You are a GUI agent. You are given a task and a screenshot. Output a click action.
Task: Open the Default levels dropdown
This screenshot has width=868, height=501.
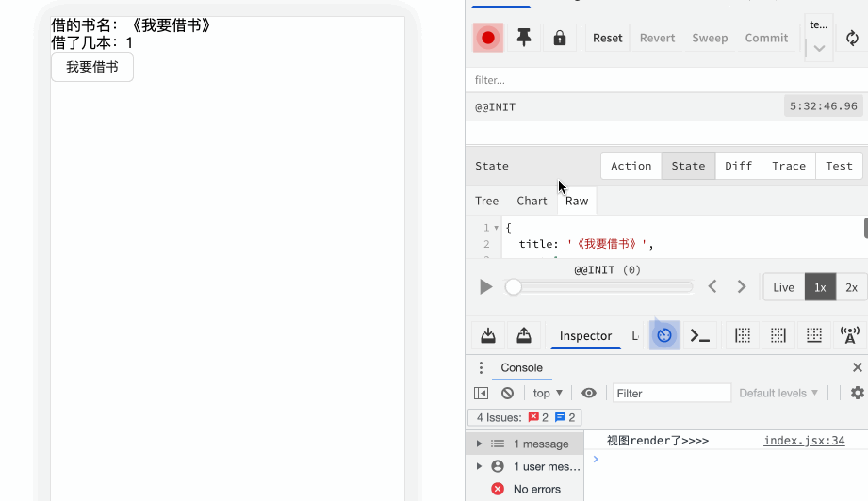(778, 393)
